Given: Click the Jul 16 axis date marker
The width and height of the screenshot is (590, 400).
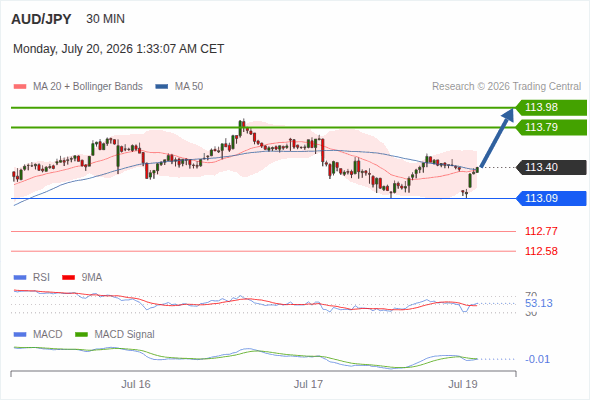Looking at the screenshot, I should (135, 384).
